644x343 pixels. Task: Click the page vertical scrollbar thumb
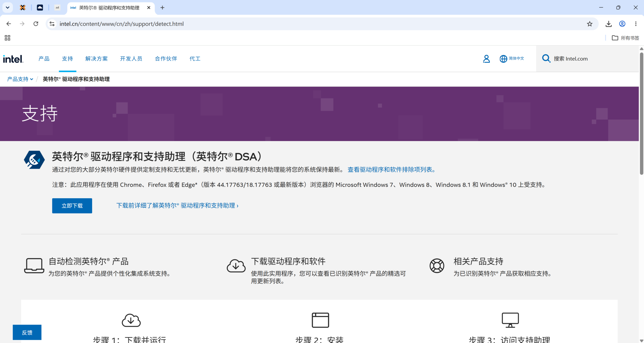pos(641,113)
